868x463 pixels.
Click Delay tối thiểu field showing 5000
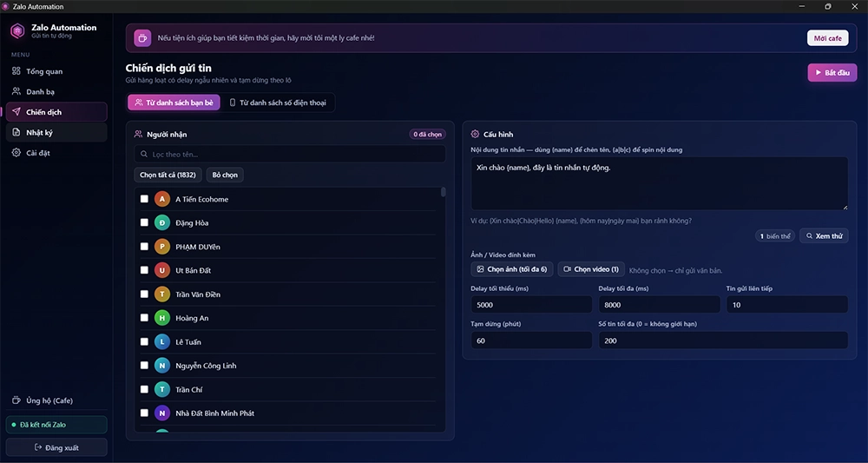[531, 305]
